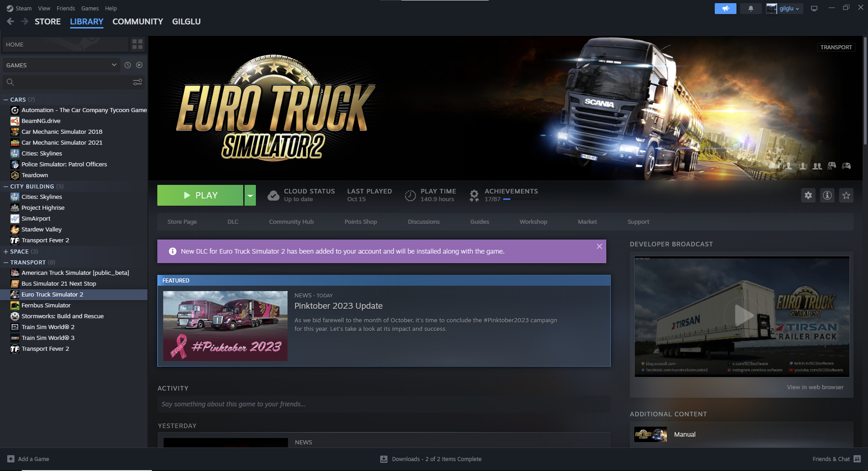This screenshot has height=471, width=868.
Task: Open advanced library filters icon
Action: point(137,82)
